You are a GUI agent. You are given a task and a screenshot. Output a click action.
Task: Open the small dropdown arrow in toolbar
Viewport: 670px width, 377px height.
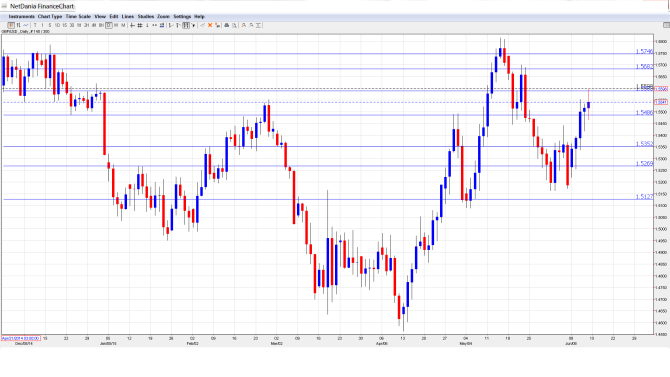pyautogui.click(x=194, y=25)
